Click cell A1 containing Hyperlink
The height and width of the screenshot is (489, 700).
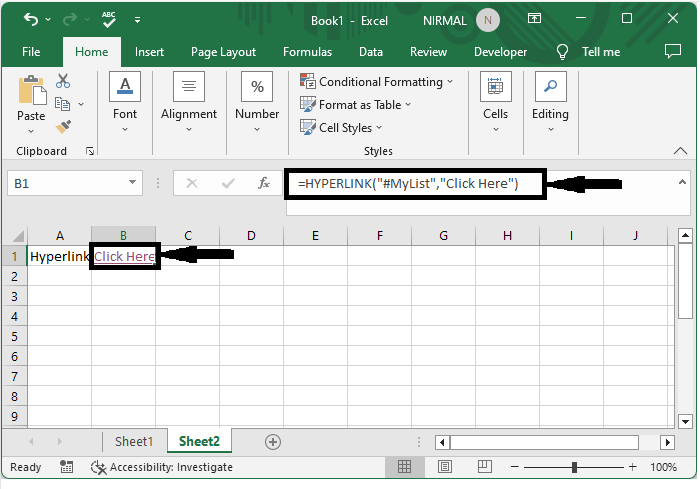click(x=59, y=256)
